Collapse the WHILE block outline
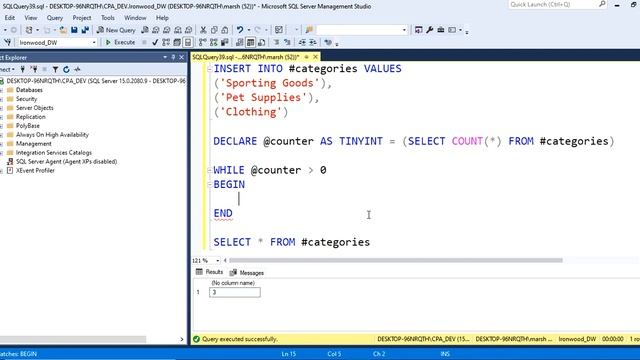The image size is (640, 360). point(209,170)
